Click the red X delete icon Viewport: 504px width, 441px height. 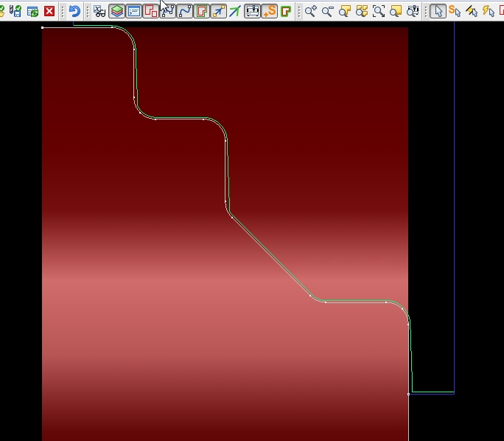49,11
